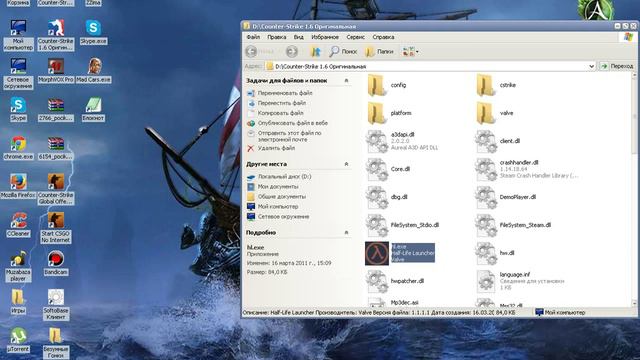The image size is (640, 360).
Task: Select the SoftoBase Клиент desktop icon
Action: (x=56, y=304)
